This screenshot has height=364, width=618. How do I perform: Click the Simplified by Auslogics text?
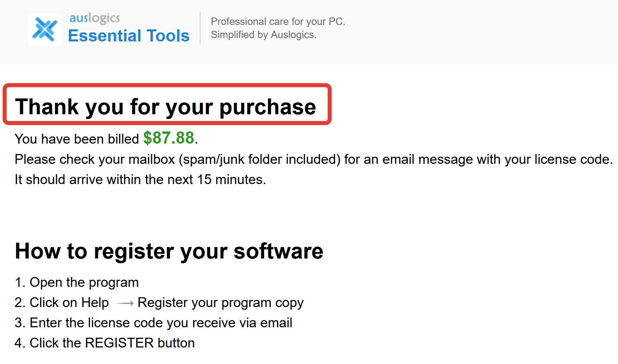(264, 35)
